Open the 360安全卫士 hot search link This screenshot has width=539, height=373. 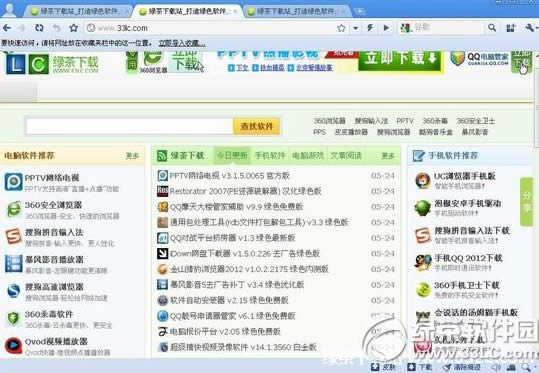pos(475,121)
